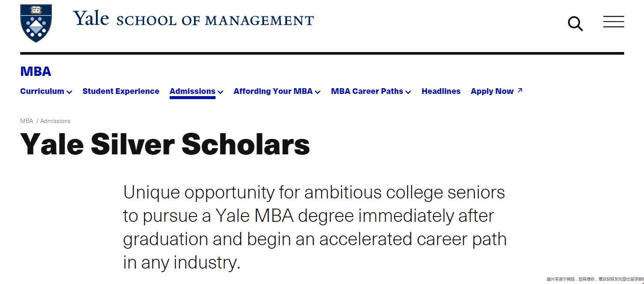Open Affording Your MBA menu

coord(273,91)
